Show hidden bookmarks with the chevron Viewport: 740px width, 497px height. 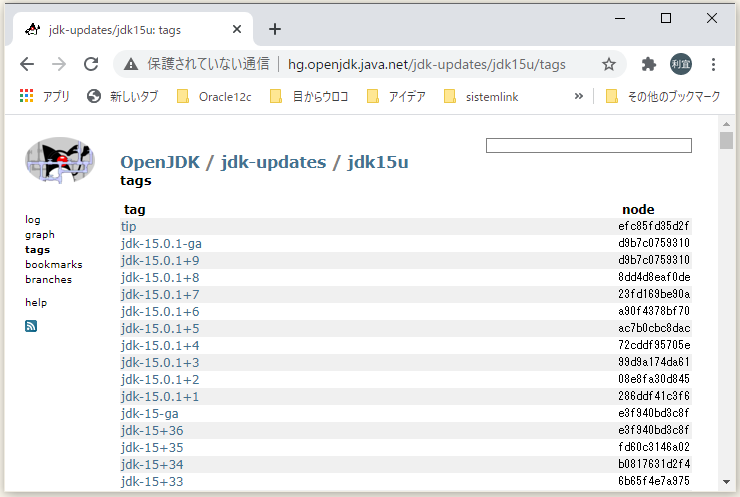pos(579,96)
